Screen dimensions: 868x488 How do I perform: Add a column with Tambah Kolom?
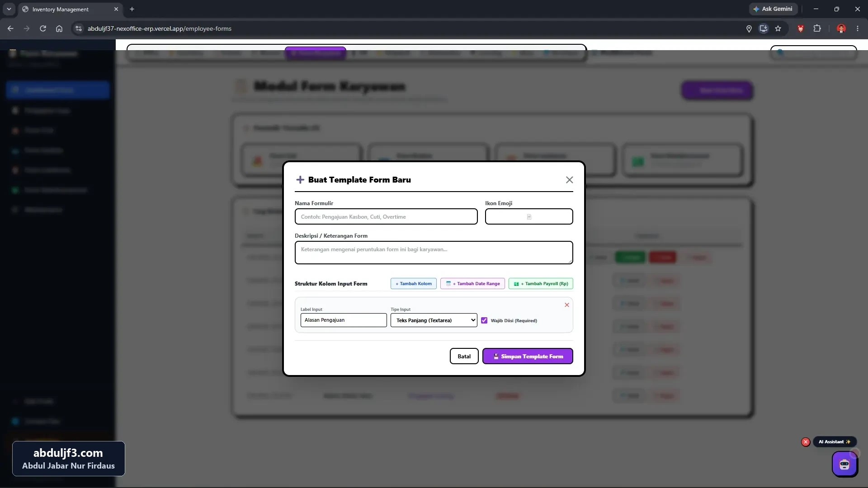coord(413,284)
